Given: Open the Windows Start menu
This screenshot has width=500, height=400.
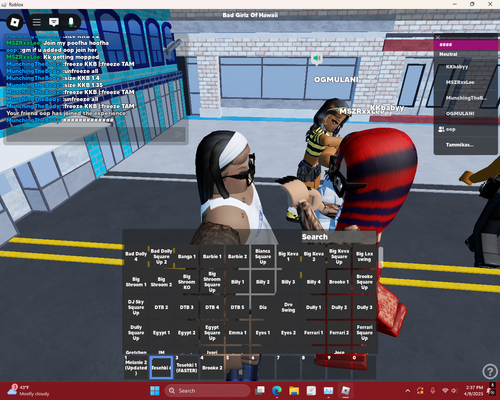Looking at the screenshot, I should 155,391.
